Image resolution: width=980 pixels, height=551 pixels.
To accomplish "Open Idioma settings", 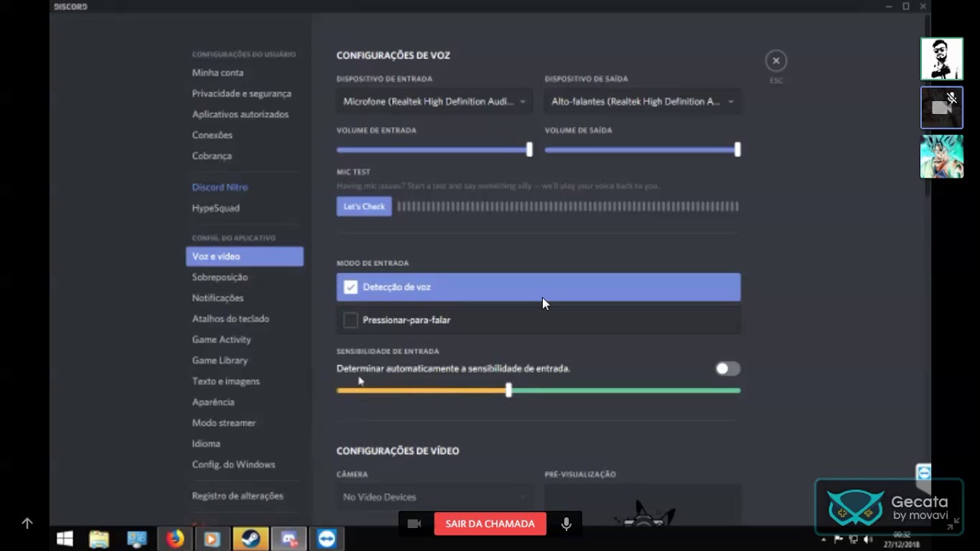I will [x=206, y=443].
